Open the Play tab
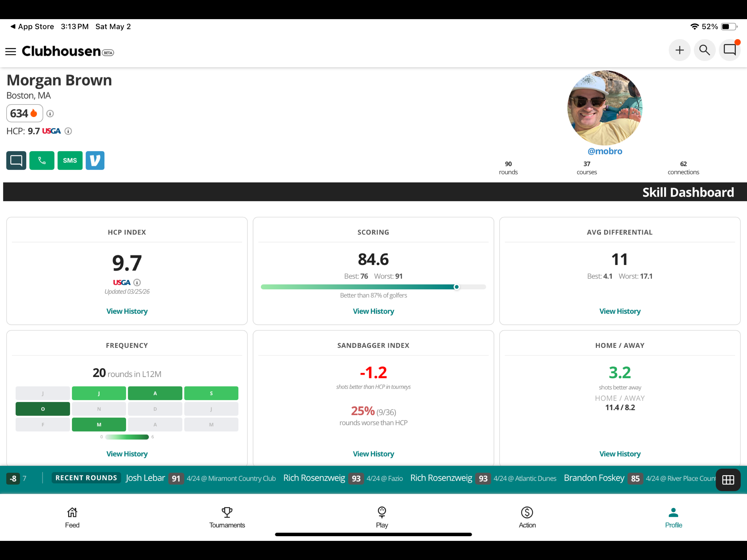The image size is (747, 560). [382, 517]
